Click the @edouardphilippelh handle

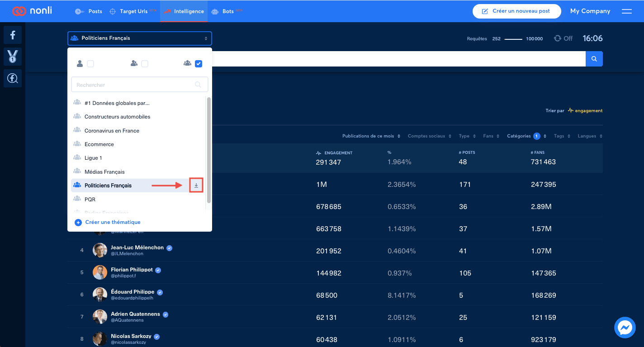132,298
